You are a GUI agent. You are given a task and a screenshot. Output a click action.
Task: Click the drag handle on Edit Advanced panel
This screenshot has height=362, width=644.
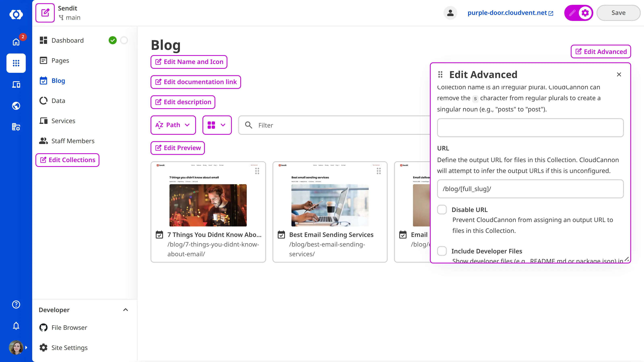tap(440, 74)
